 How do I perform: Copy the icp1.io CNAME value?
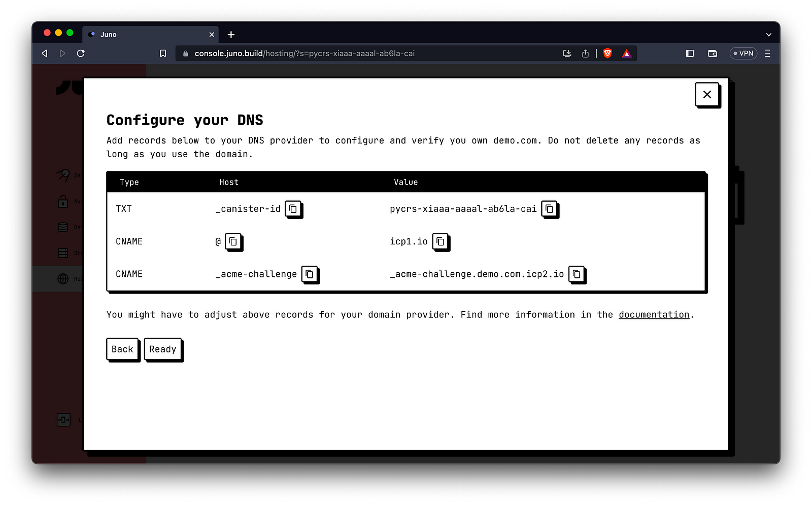(x=440, y=242)
